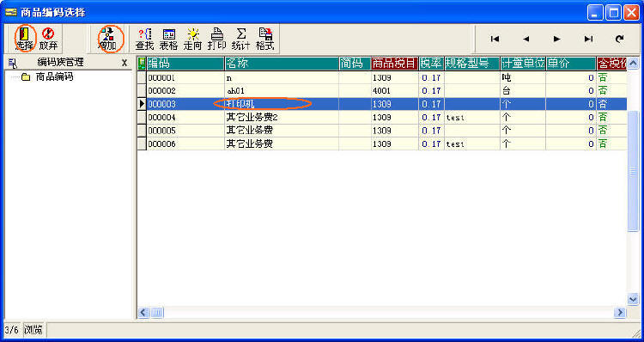The height and width of the screenshot is (342, 644).
Task: Click the 税率 column header
Action: point(431,64)
